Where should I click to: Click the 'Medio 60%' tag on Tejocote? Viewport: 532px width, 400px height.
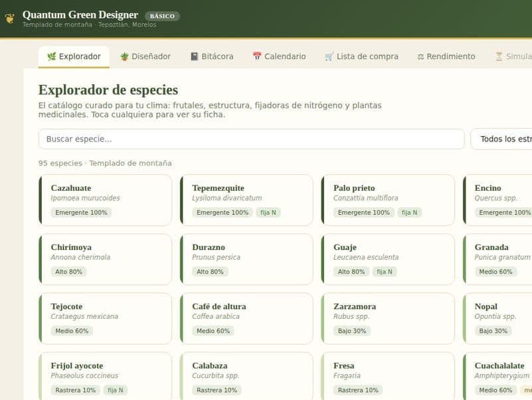[72, 331]
